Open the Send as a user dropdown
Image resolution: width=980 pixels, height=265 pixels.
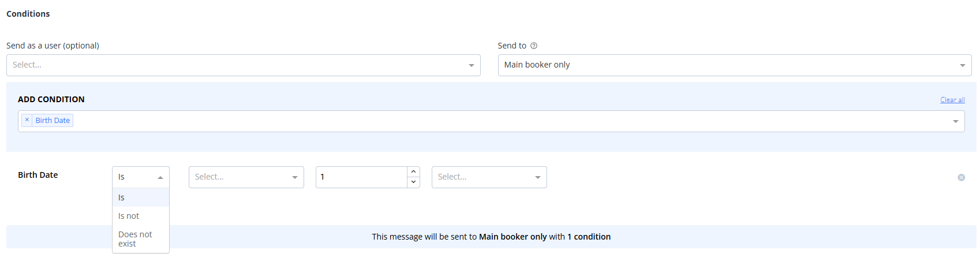point(243,65)
